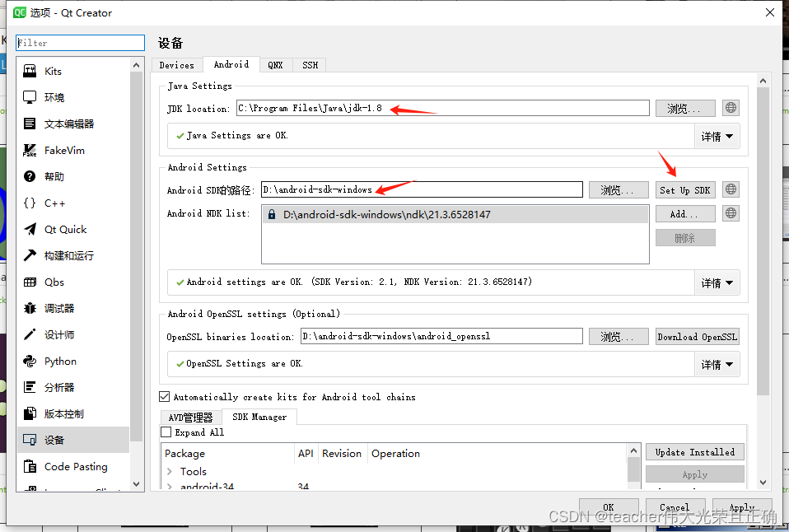Select the 版本控制 category icon

tap(30, 413)
